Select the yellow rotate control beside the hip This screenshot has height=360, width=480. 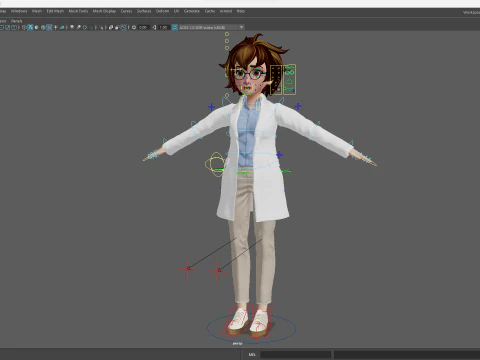pos(215,164)
